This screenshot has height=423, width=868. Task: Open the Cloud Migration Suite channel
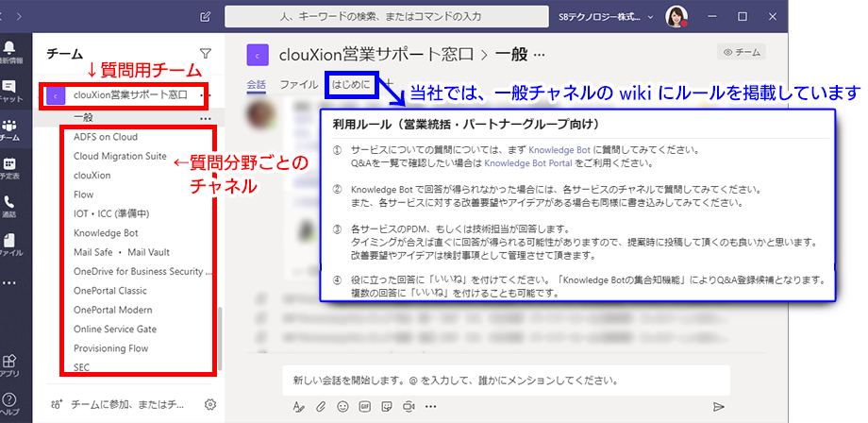[120, 156]
